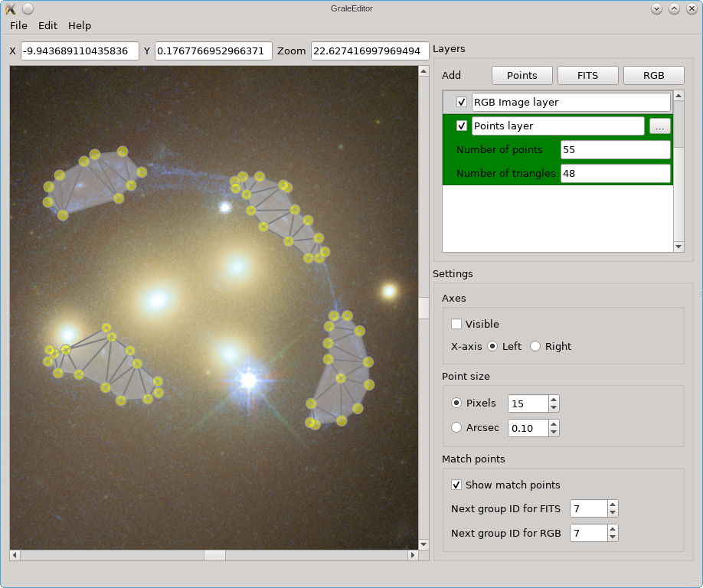
Task: Click the Y coordinate field
Action: click(214, 51)
